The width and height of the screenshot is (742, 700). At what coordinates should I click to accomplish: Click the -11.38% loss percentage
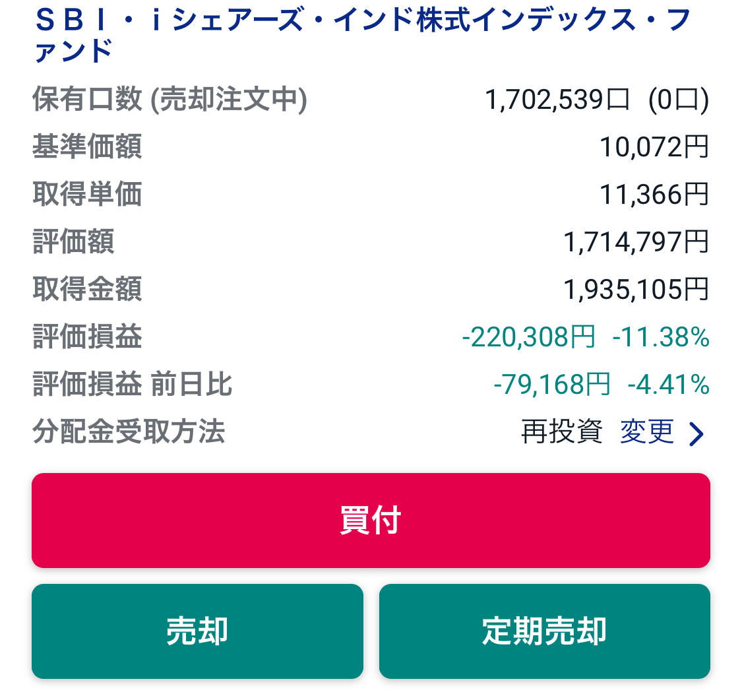[x=661, y=337]
